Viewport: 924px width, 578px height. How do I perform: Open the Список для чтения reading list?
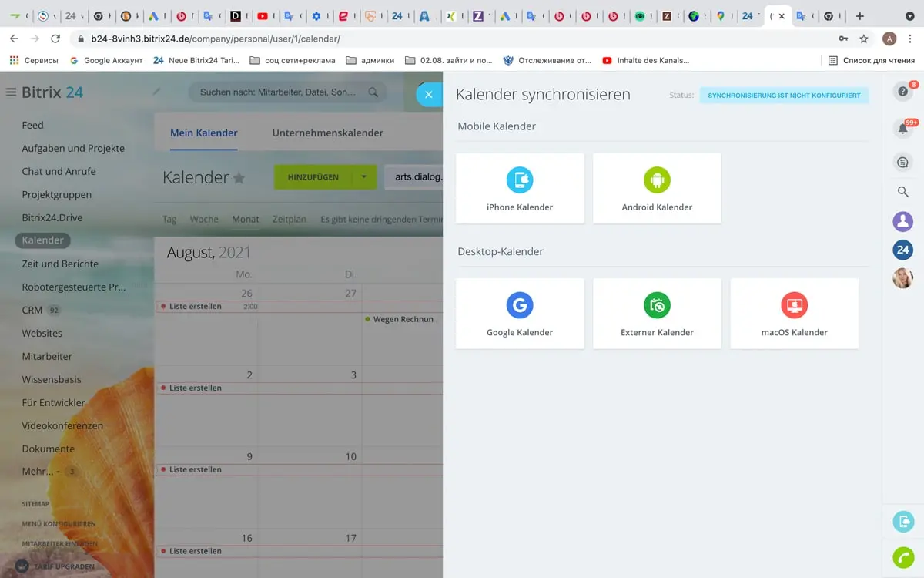(x=872, y=60)
